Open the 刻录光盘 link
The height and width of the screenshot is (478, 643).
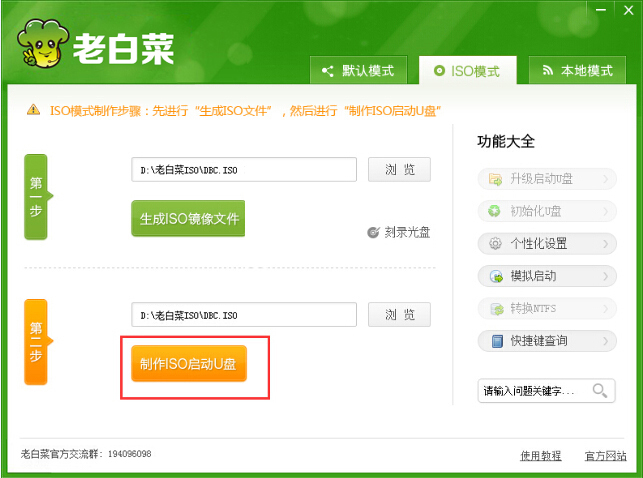coord(407,232)
